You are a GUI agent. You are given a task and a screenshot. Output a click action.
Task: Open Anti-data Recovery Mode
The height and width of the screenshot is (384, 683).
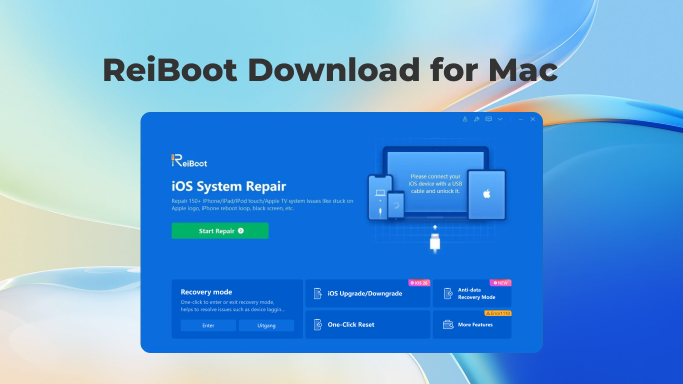click(x=472, y=293)
